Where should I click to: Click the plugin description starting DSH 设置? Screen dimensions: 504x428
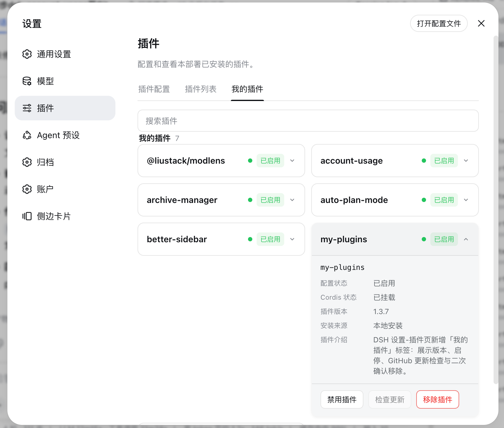[421, 355]
